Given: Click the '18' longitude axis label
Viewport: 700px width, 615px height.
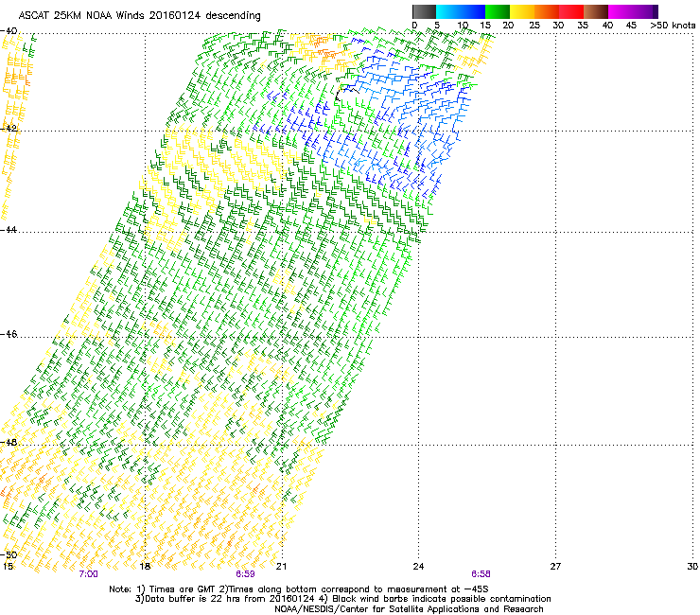Looking at the screenshot, I should 145,567.
